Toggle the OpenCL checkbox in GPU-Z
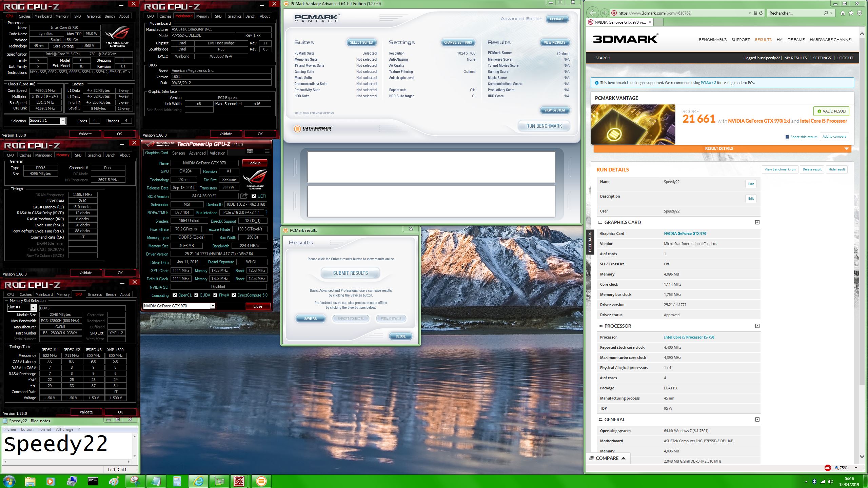The image size is (868, 488). [175, 295]
